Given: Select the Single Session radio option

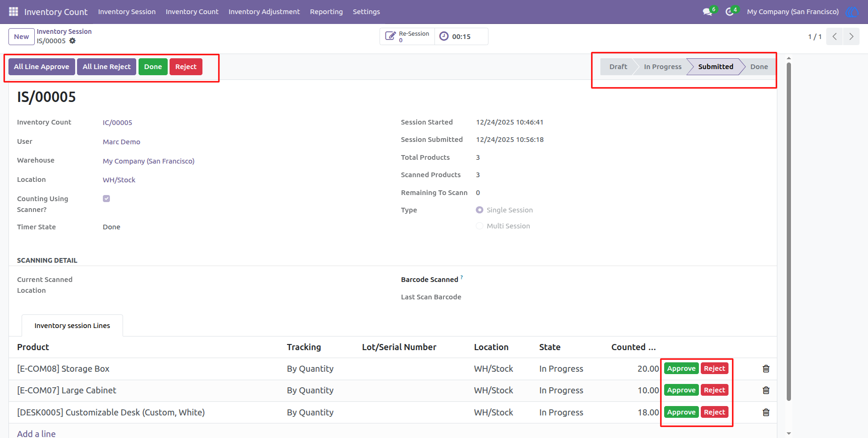Looking at the screenshot, I should point(480,210).
